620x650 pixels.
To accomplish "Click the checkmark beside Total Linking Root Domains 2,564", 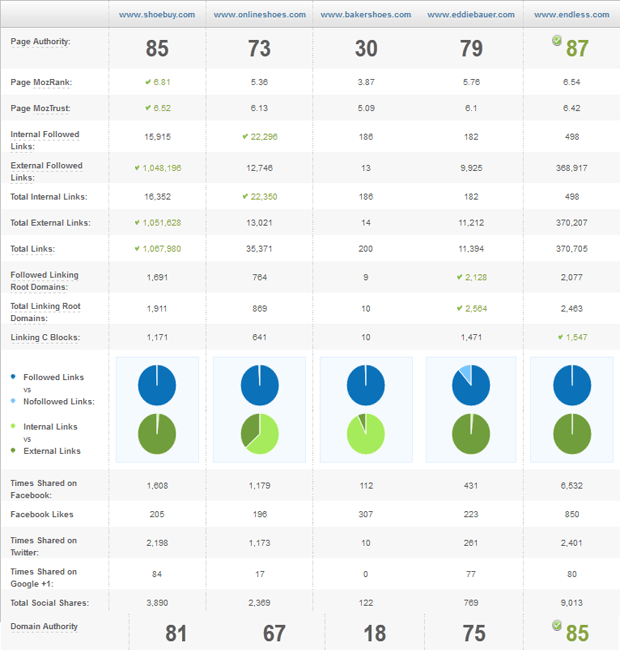I will pos(460,308).
